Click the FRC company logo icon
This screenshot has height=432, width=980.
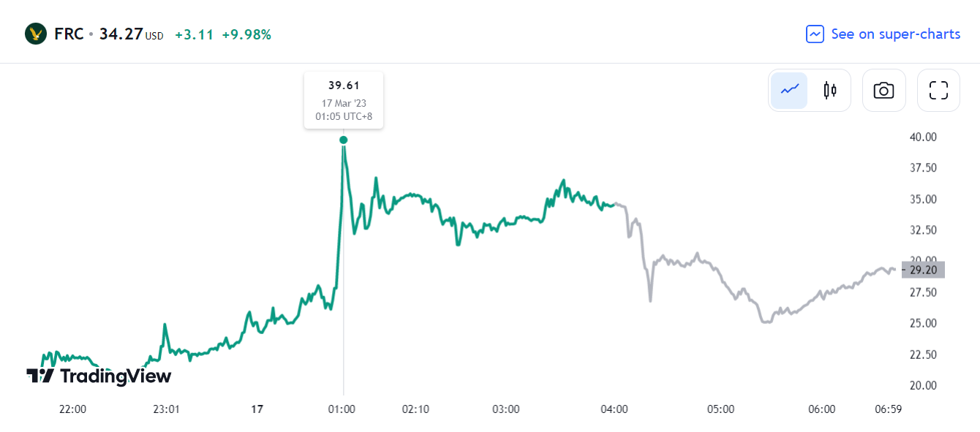pyautogui.click(x=36, y=34)
